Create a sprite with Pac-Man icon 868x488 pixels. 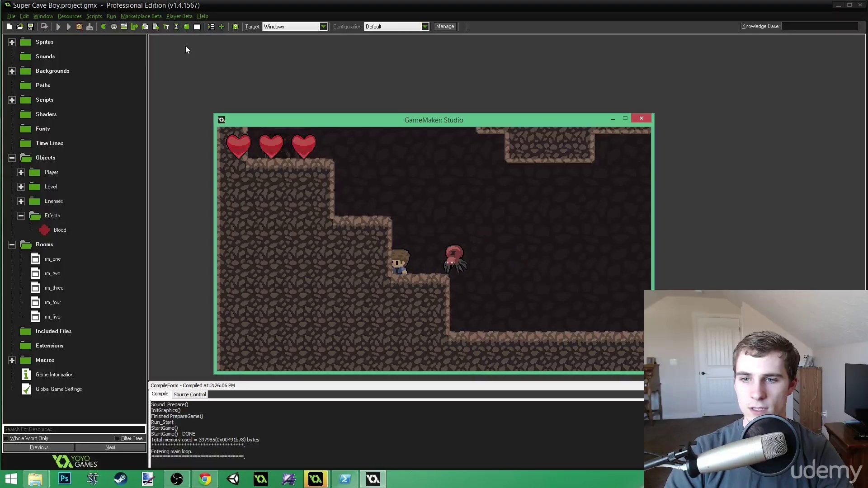pyautogui.click(x=104, y=27)
